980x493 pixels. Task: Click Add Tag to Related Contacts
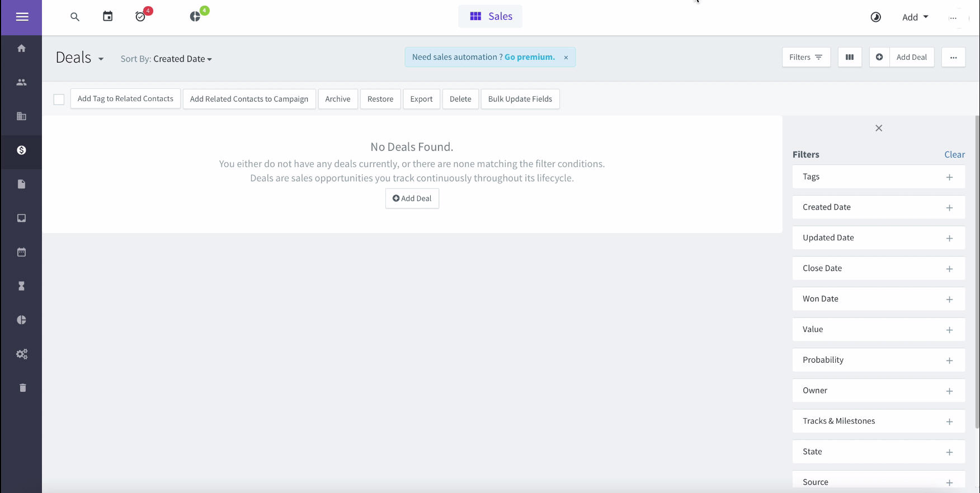pos(125,99)
